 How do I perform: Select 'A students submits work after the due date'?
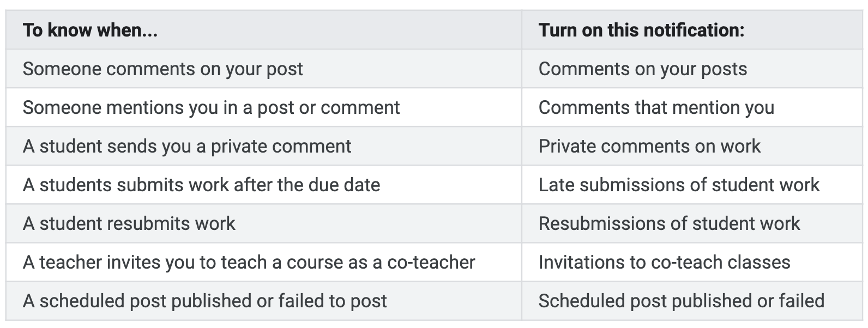point(201,185)
